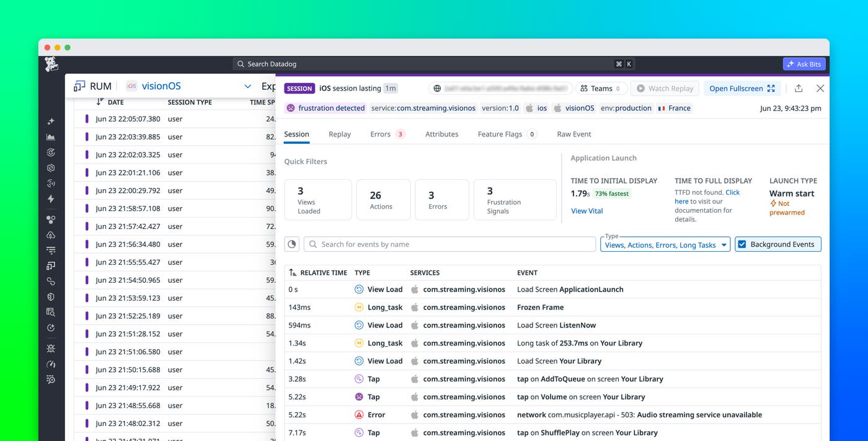
Task: Open the event Type filter dropdown
Action: [x=665, y=244]
